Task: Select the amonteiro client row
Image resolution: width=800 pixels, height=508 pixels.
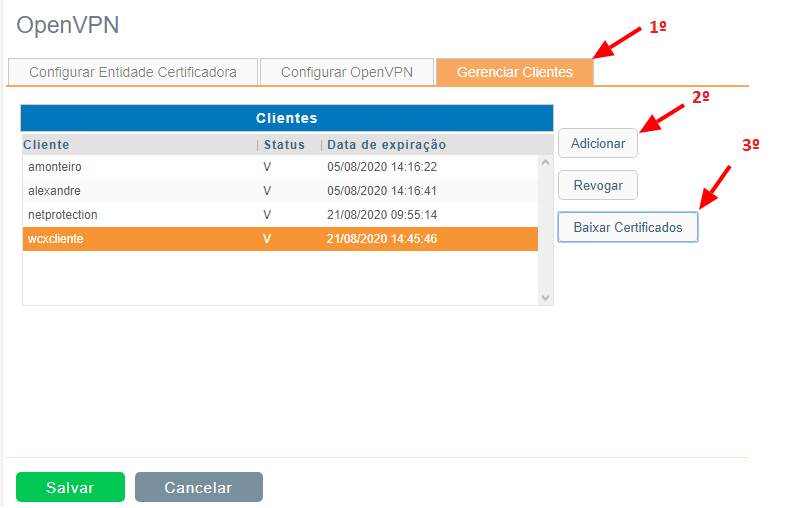Action: click(280, 167)
